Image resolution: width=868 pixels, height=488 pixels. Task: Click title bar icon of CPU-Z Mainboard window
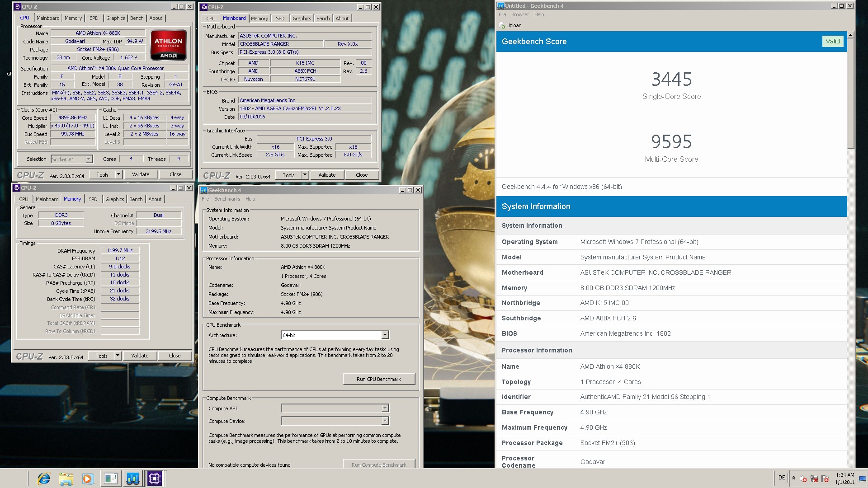(x=204, y=7)
